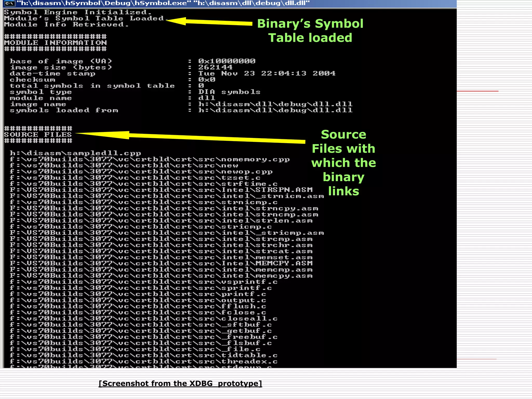The image size is (532, 399).
Task: Select the Intel\STRSPN.ASM line
Action: [x=161, y=190]
